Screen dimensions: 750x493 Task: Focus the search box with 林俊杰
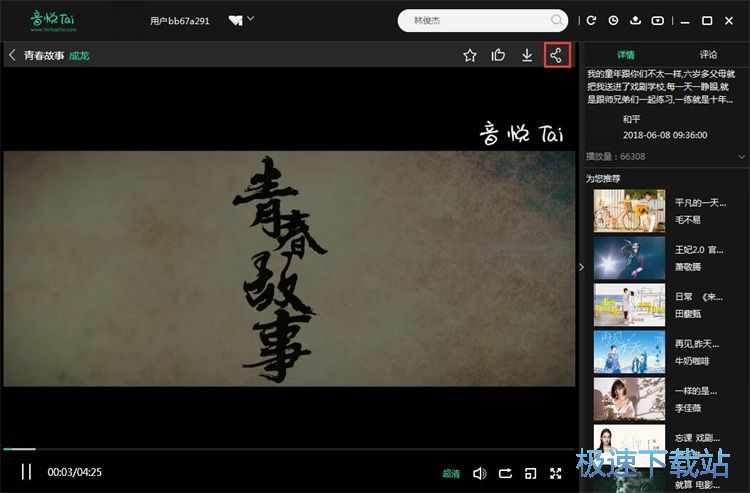click(x=483, y=21)
